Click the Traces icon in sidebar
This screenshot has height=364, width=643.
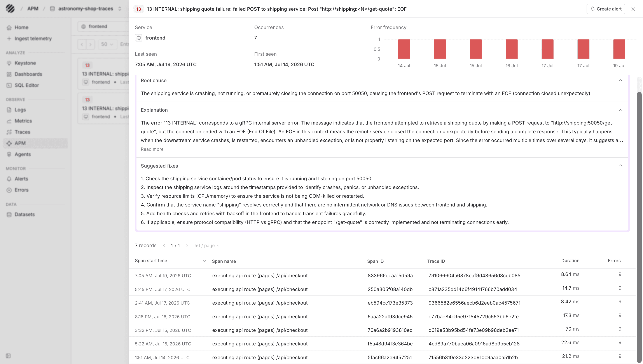(9, 132)
